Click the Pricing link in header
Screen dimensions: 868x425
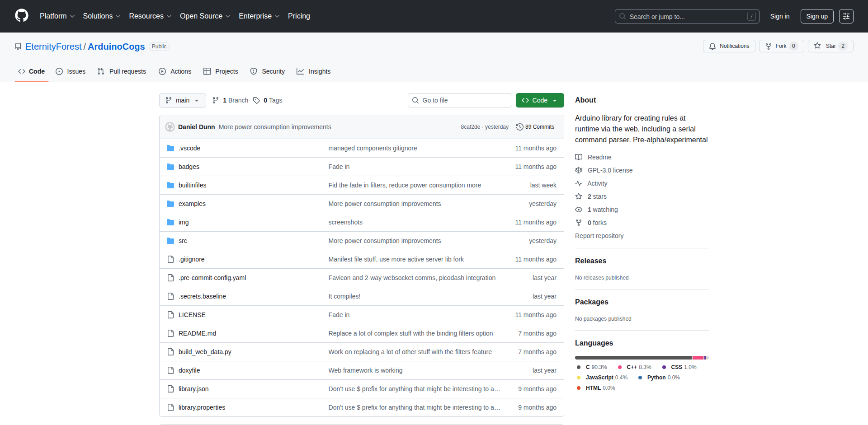299,16
